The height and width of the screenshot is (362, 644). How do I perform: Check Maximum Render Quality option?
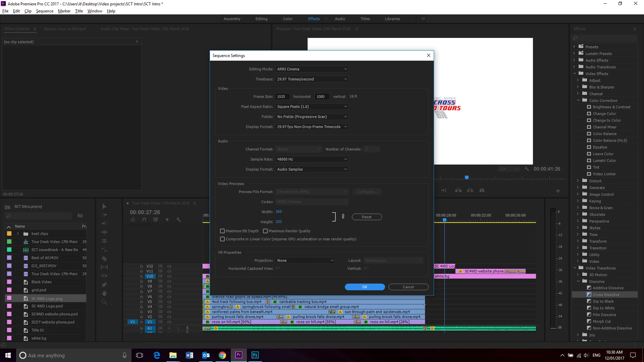(265, 231)
